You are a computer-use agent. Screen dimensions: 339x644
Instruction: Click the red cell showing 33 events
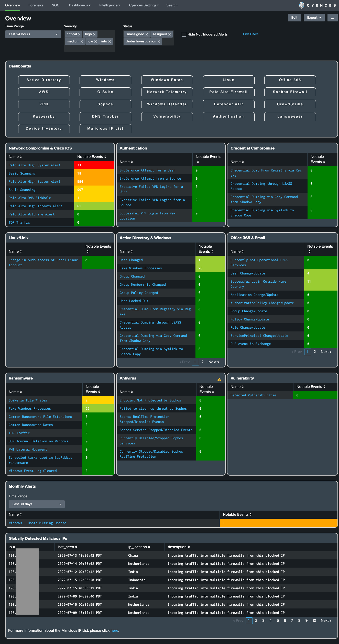(94, 165)
